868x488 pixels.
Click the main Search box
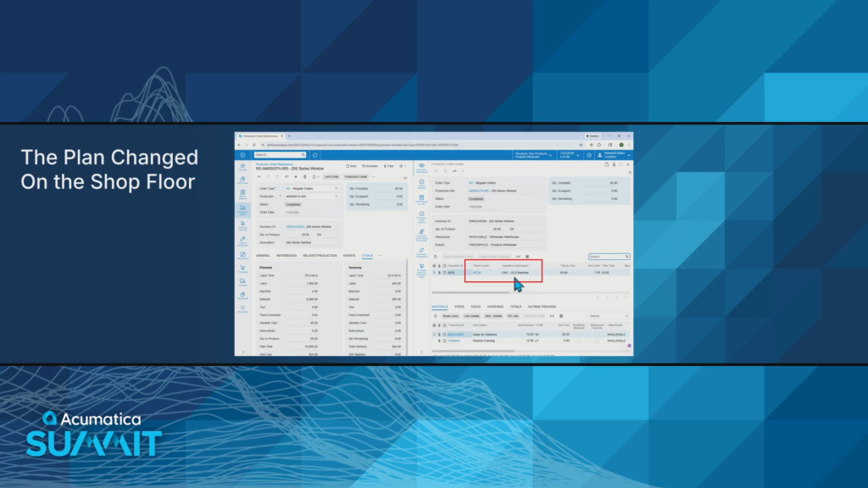[x=280, y=155]
